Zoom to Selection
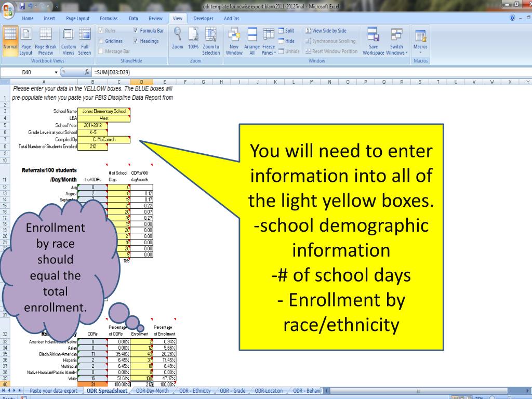 pos(211,42)
